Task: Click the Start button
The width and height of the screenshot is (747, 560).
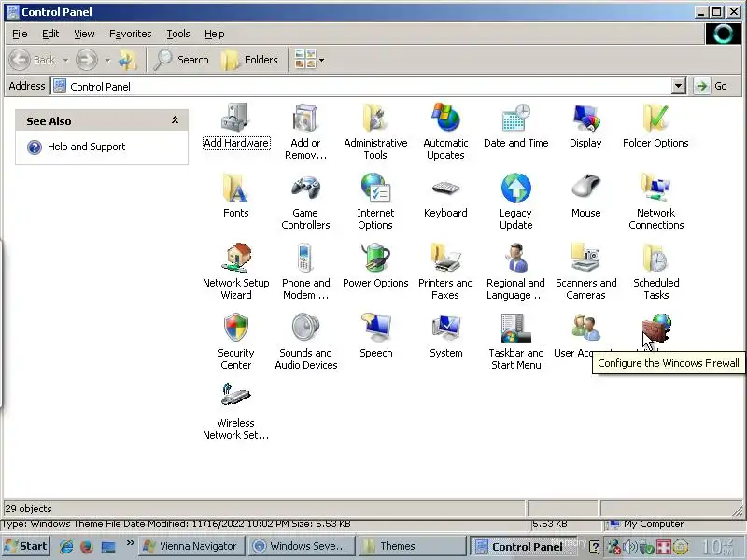Action: [26, 546]
